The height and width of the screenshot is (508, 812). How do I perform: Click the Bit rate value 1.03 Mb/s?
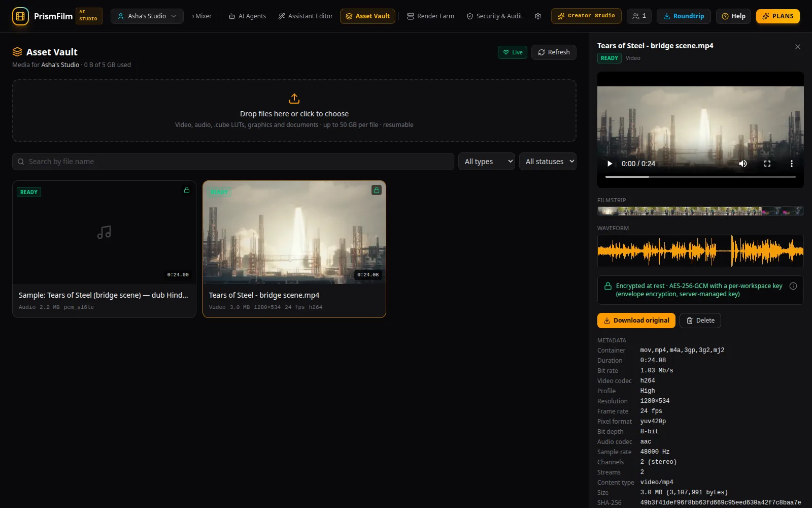[657, 370]
